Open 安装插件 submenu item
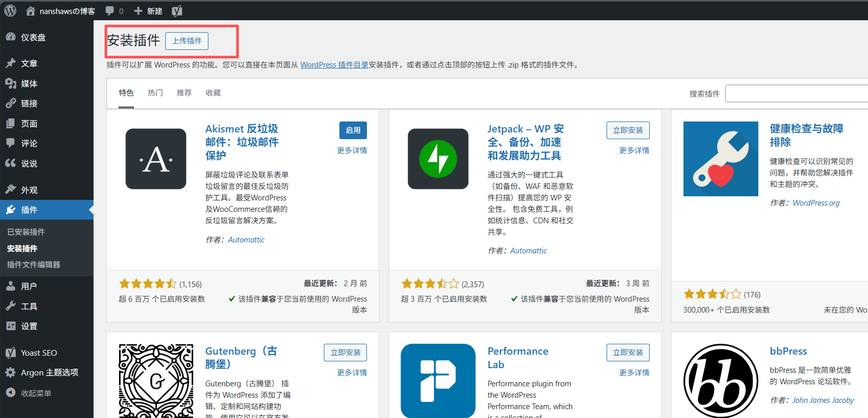The height and width of the screenshot is (418, 868). click(x=22, y=248)
